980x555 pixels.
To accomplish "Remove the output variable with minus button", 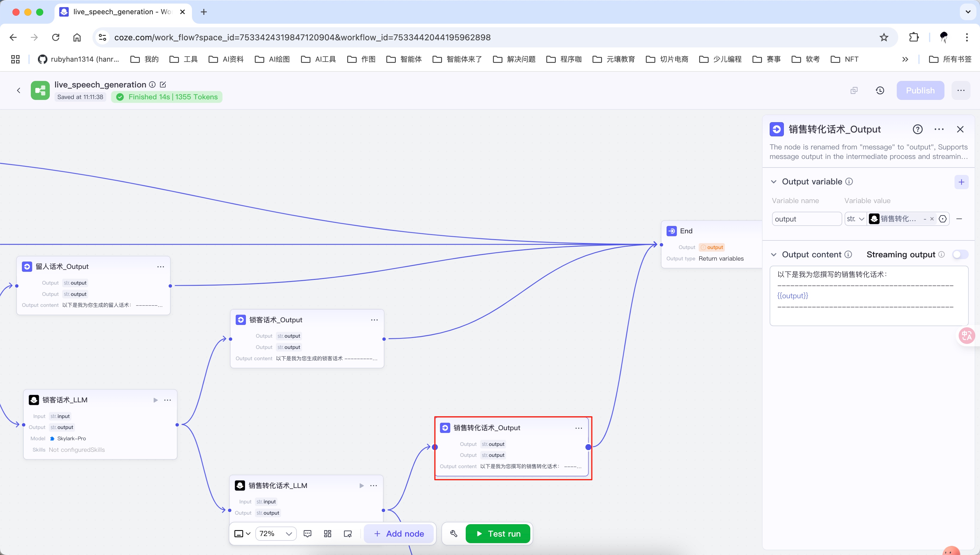I will (959, 219).
